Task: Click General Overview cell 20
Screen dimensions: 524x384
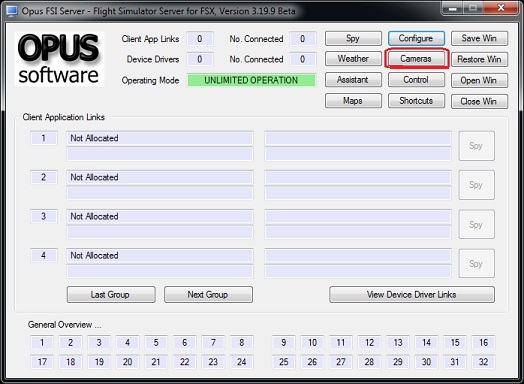Action: pyautogui.click(x=127, y=362)
